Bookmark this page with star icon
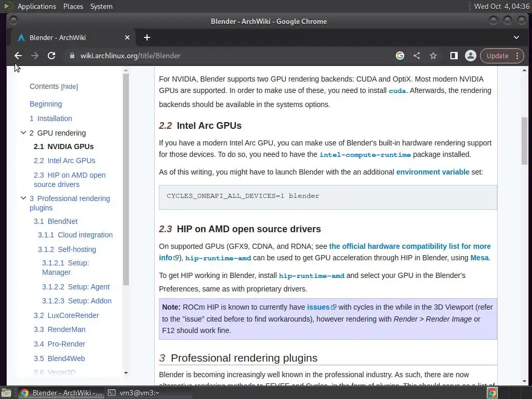The image size is (532, 399). pyautogui.click(x=433, y=56)
